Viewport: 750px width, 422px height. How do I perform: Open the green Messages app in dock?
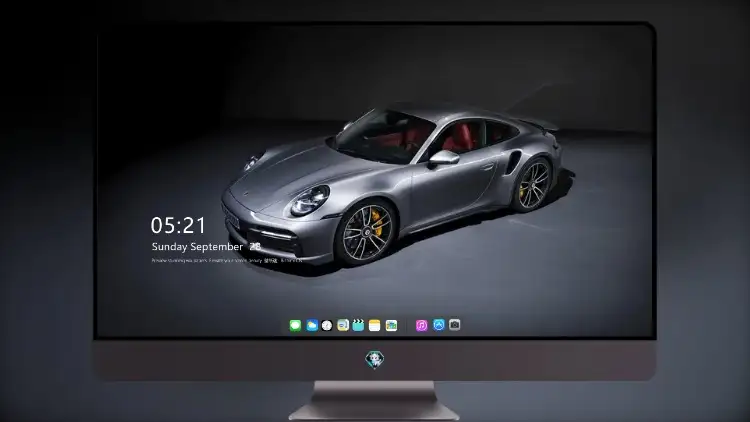point(295,325)
